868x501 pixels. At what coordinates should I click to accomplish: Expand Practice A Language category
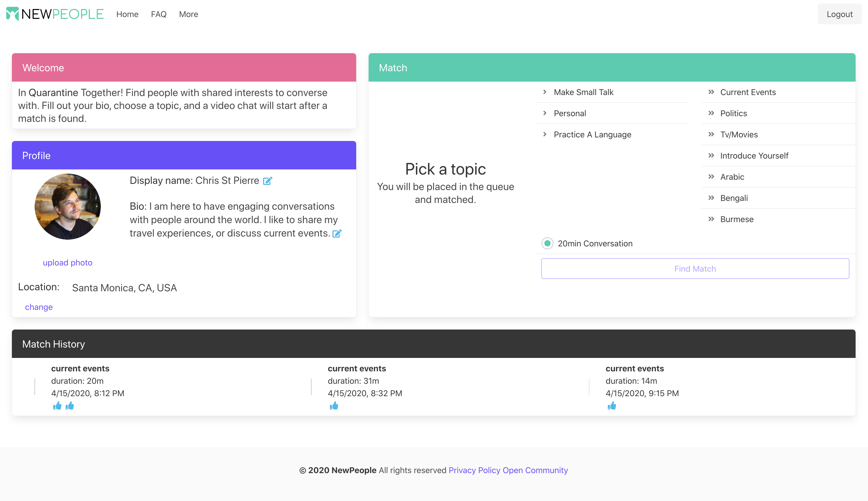point(592,135)
